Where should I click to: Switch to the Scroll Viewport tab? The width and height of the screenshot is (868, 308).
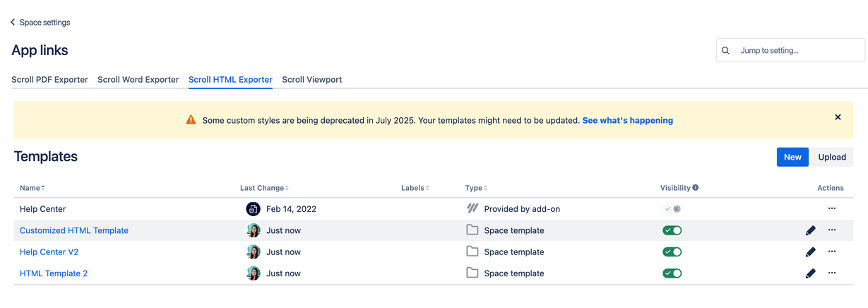(x=311, y=80)
